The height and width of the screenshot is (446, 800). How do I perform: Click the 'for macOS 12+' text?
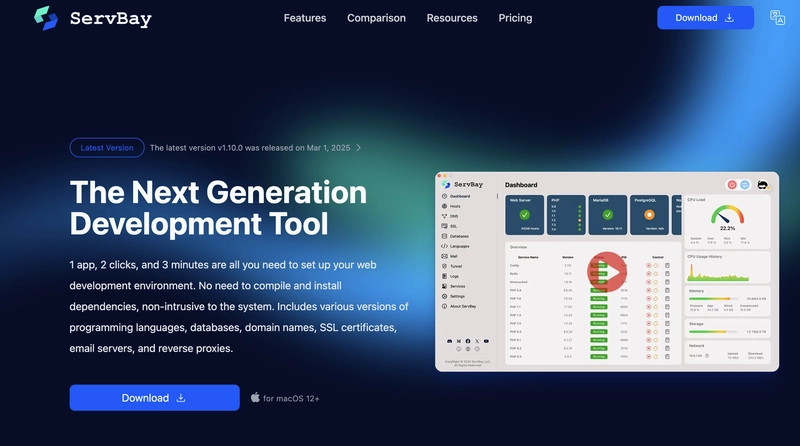point(291,399)
